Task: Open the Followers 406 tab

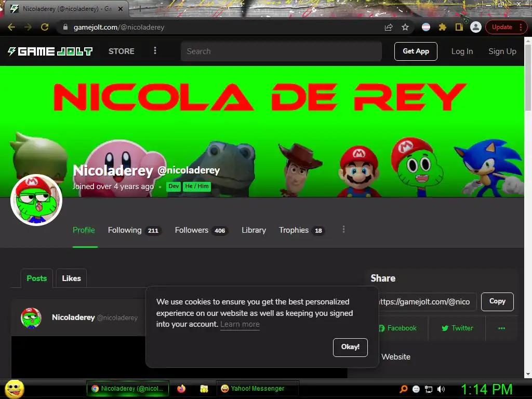Action: tap(202, 230)
